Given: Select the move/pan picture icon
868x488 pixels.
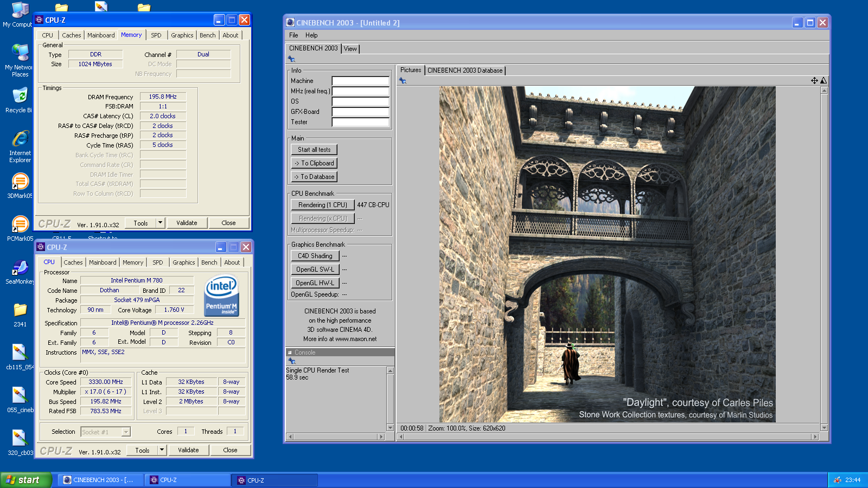Looking at the screenshot, I should click(x=814, y=80).
